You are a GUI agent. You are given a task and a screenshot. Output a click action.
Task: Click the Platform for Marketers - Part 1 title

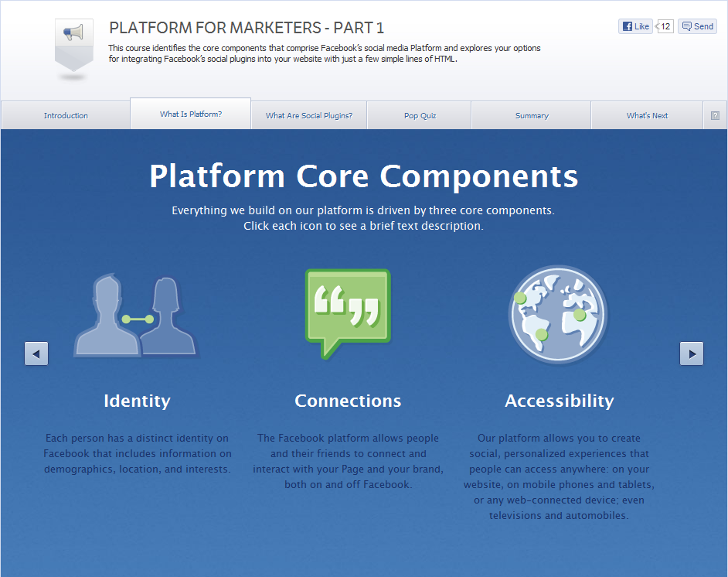(x=247, y=28)
